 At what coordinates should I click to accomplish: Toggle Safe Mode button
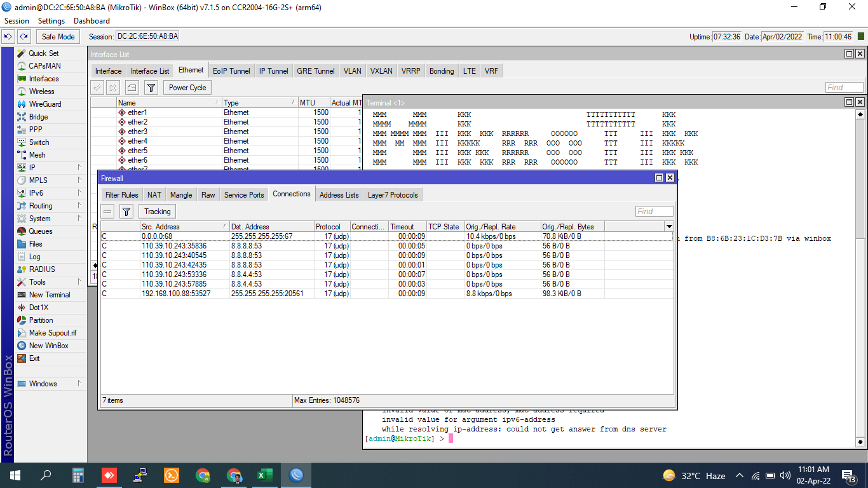[x=58, y=37]
